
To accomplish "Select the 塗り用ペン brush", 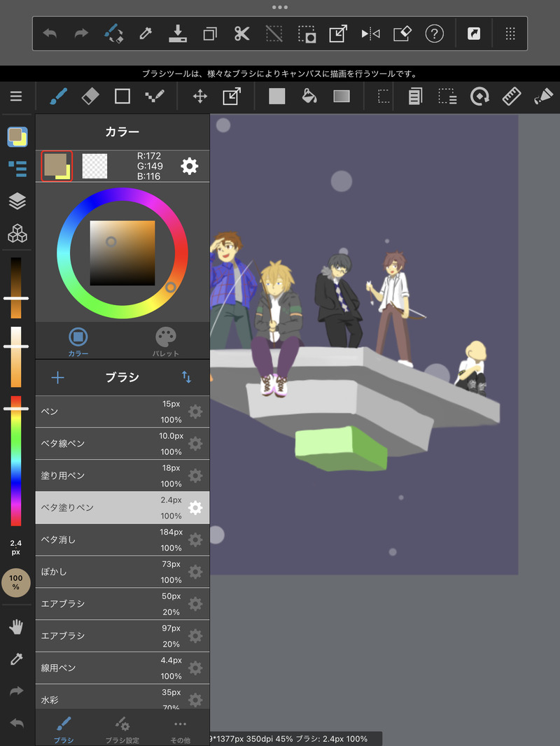I will pyautogui.click(x=122, y=475).
